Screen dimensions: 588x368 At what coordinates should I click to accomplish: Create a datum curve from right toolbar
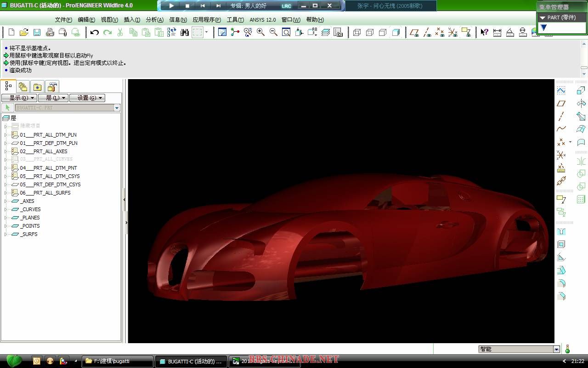tap(561, 129)
